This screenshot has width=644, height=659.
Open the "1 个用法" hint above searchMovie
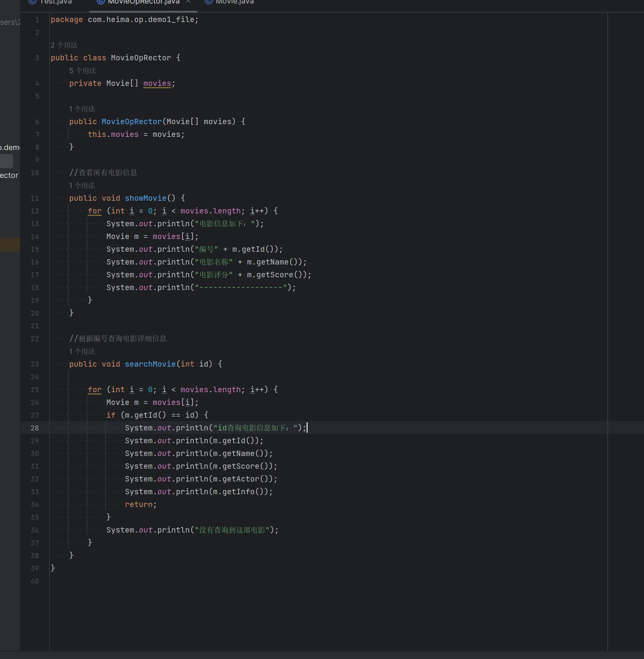[82, 352]
